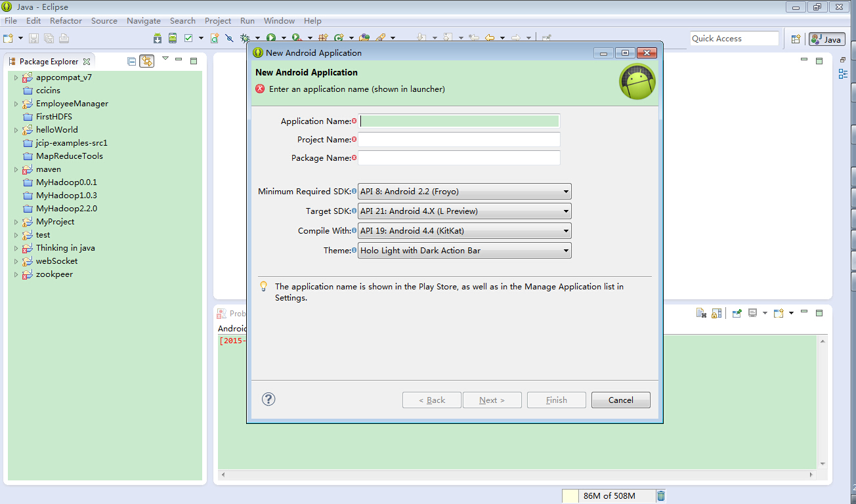
Task: Select the webSocket project
Action: coord(56,261)
